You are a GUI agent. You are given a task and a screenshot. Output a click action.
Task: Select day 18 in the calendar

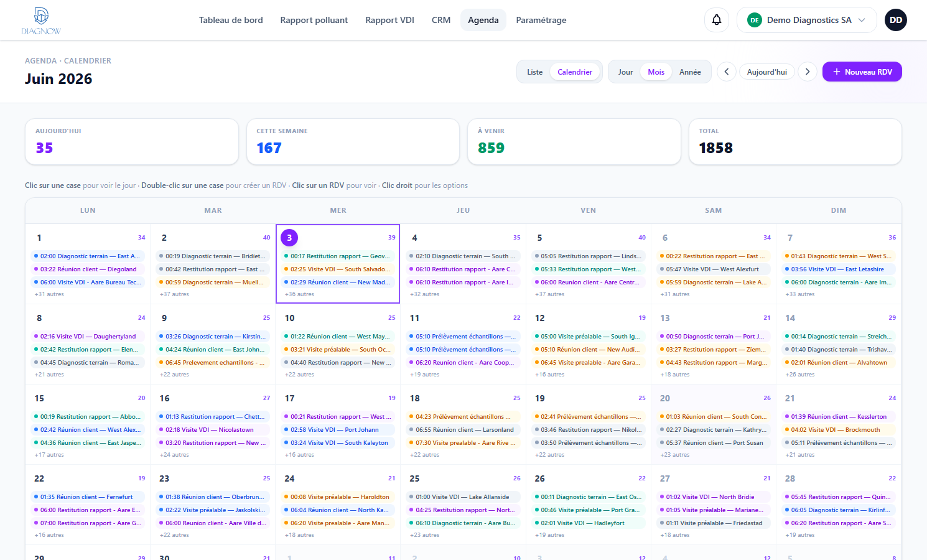point(415,398)
